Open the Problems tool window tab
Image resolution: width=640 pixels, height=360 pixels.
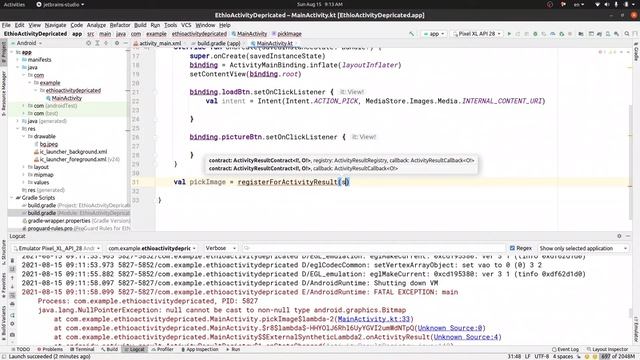tap(50, 349)
